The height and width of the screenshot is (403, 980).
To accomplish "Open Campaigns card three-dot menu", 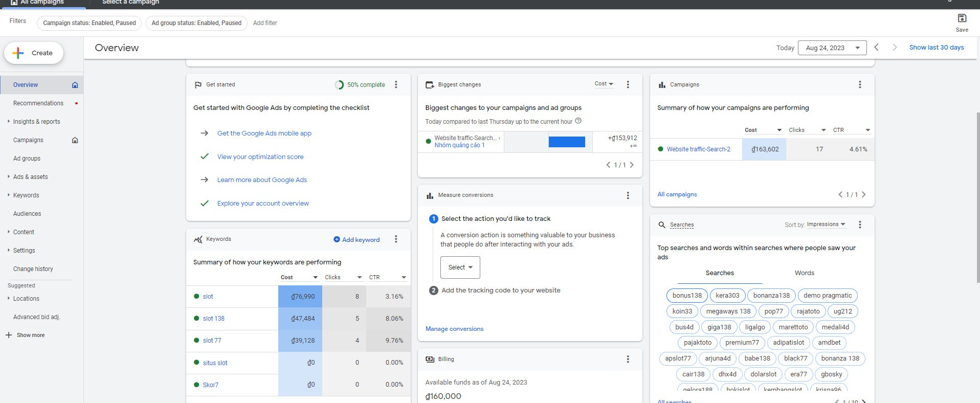I will point(860,85).
